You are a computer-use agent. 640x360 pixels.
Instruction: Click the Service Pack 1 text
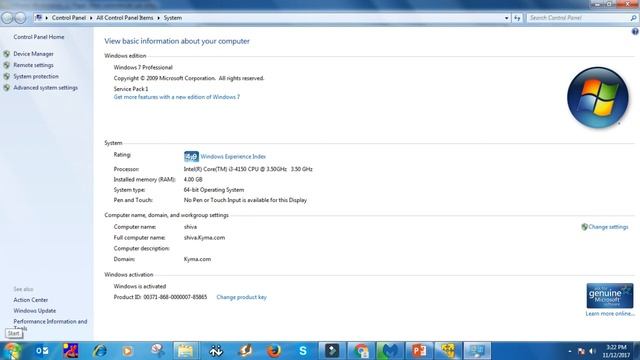click(x=131, y=89)
